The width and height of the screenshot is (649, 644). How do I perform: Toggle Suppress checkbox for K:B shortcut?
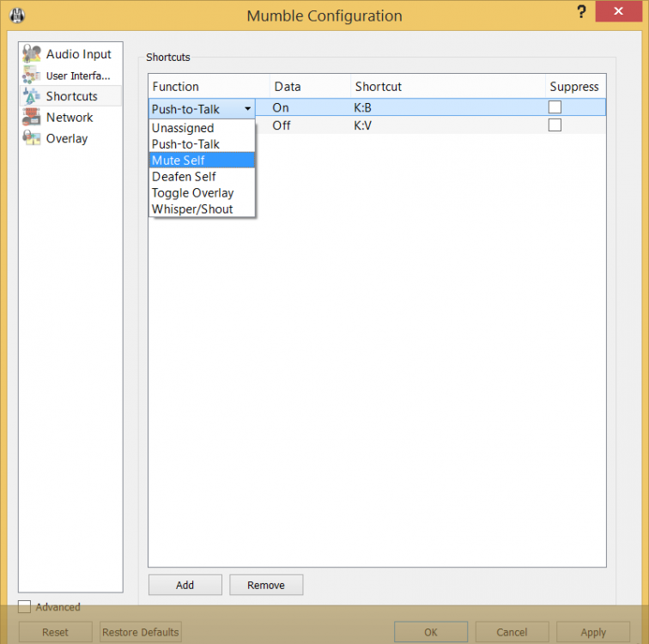(555, 107)
